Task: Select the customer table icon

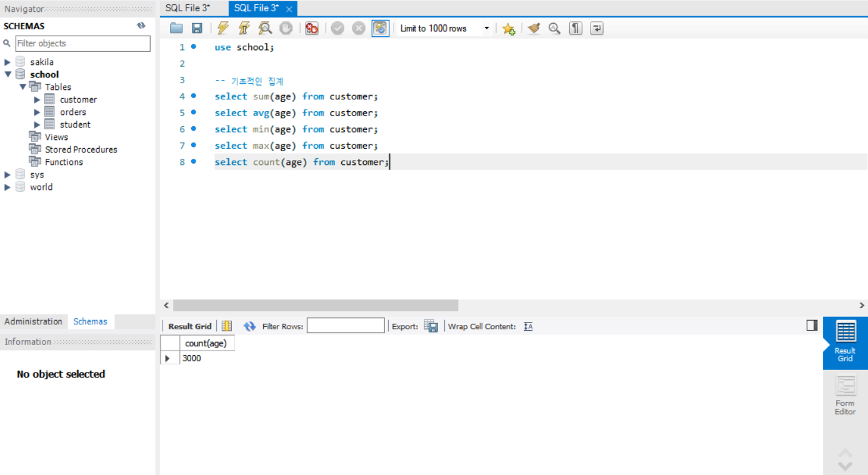Action: point(49,99)
